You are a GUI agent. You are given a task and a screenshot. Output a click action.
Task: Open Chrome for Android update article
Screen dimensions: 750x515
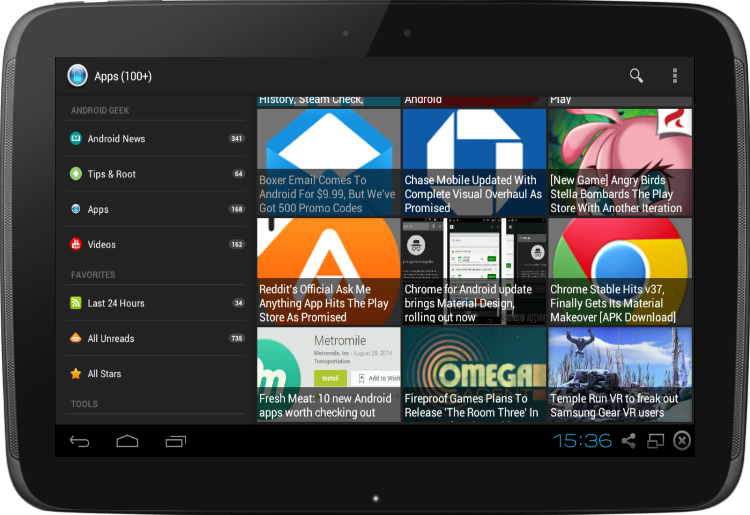click(x=474, y=272)
